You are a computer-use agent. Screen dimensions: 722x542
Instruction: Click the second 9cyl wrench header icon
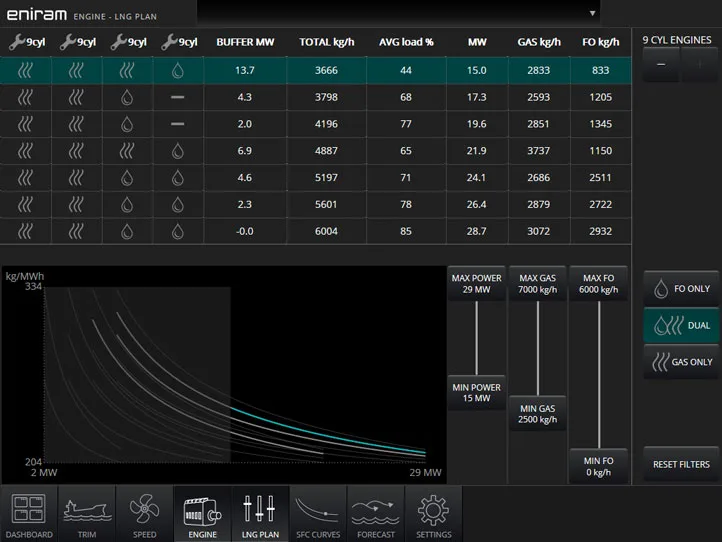coord(68,42)
